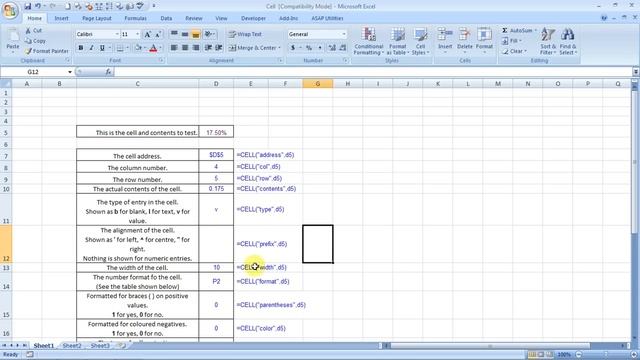Viewport: 640px width, 360px height.
Task: Click the Decrease Indent icon
Action: point(208,48)
